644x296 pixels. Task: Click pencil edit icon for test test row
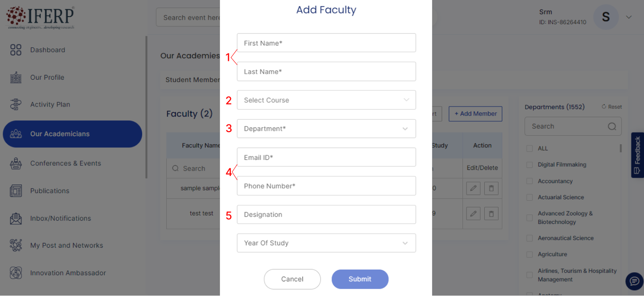point(473,214)
